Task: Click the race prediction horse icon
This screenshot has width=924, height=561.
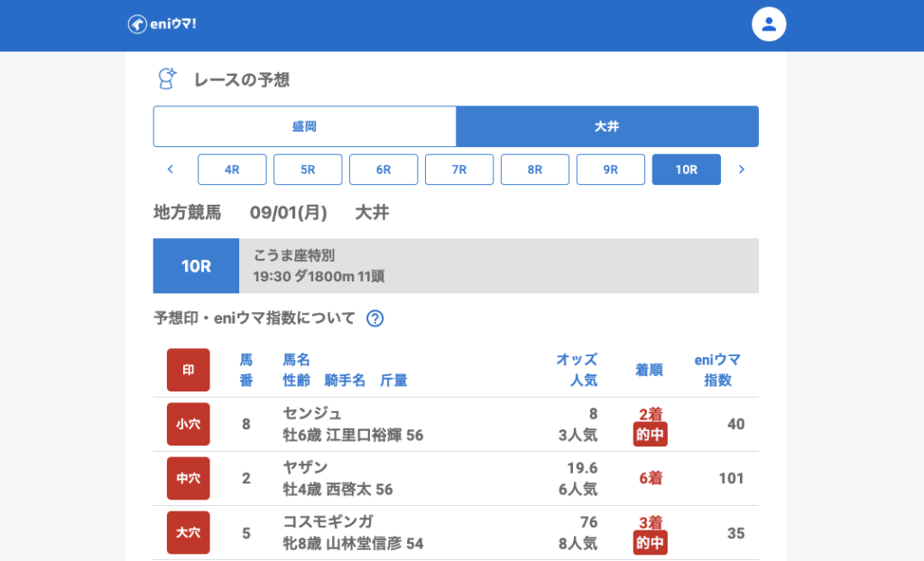Action: [166, 79]
